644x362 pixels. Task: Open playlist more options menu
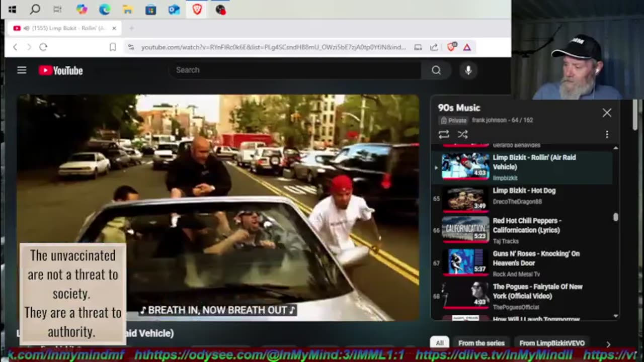[x=607, y=134]
